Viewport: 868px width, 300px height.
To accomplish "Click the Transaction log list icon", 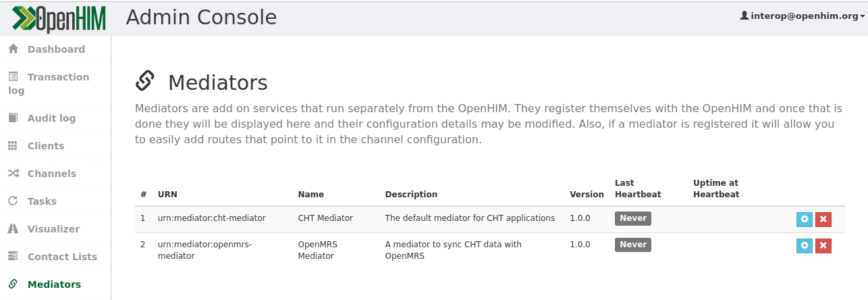I will pyautogui.click(x=13, y=77).
